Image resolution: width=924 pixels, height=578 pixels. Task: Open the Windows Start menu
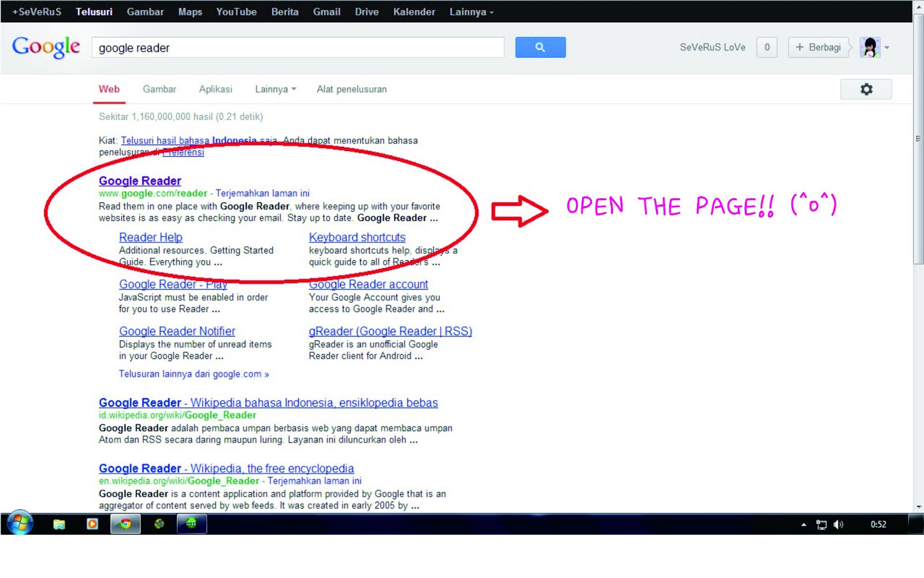(x=20, y=524)
